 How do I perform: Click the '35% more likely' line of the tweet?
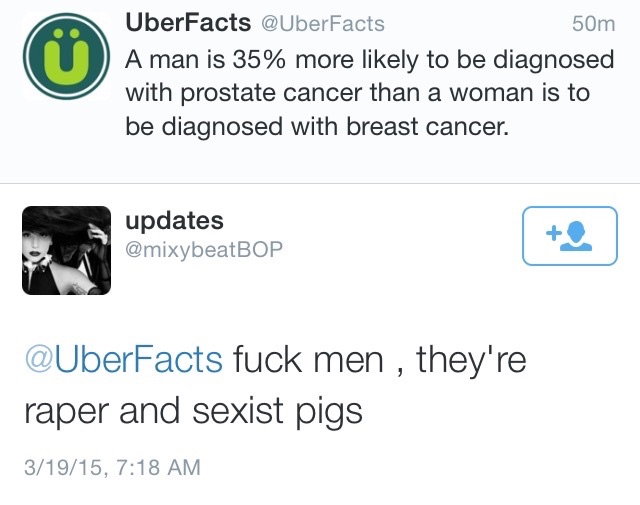[x=369, y=60]
